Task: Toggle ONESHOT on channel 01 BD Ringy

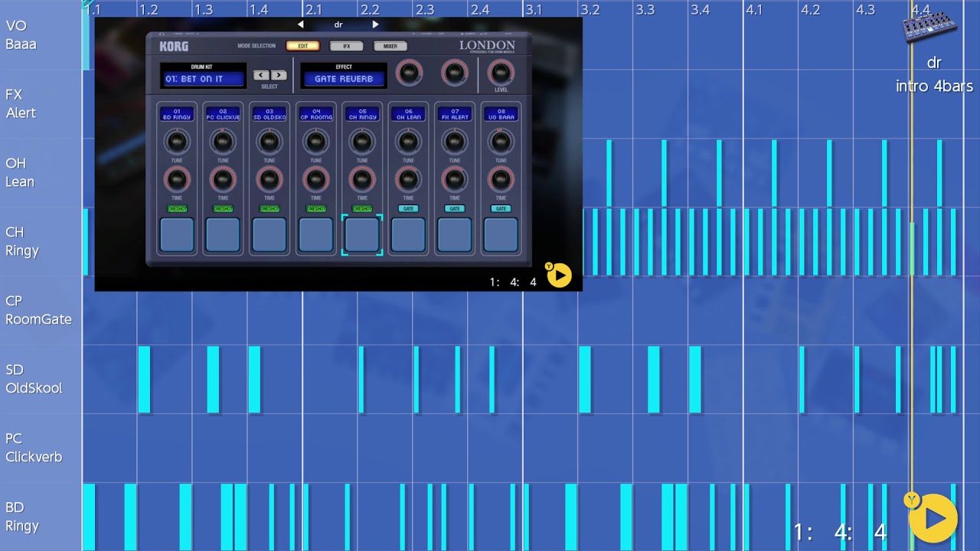Action: pos(177,209)
